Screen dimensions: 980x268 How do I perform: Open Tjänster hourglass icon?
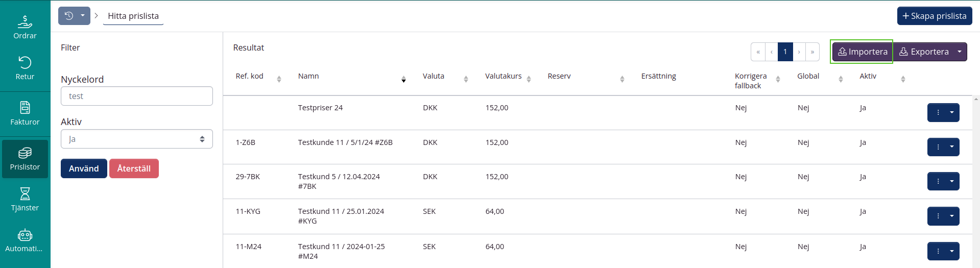(x=25, y=199)
